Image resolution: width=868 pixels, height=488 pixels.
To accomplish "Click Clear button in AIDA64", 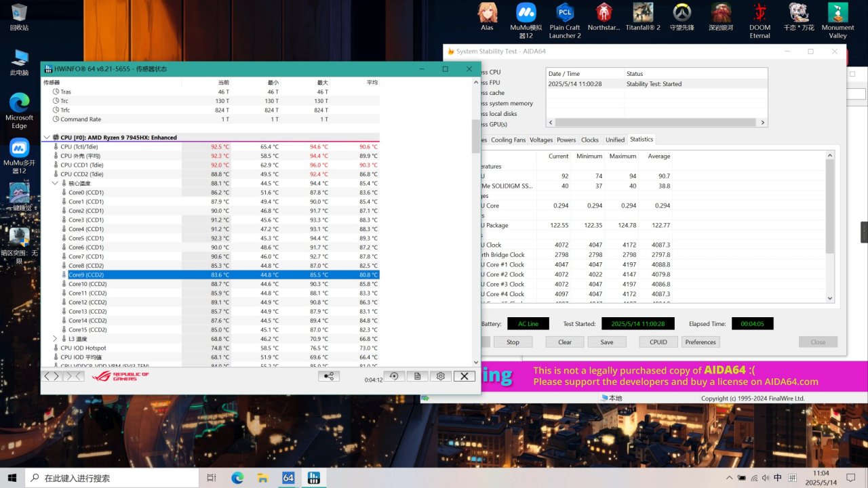I will coord(565,342).
